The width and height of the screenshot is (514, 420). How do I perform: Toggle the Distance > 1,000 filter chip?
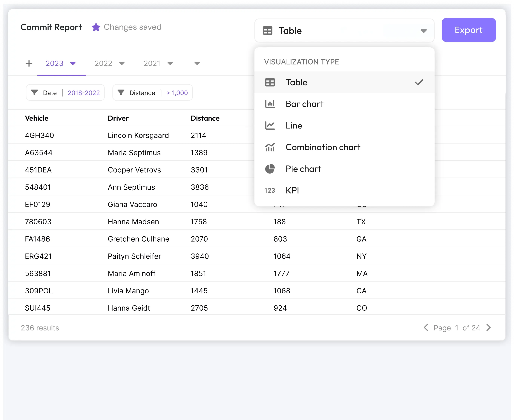[x=152, y=92]
